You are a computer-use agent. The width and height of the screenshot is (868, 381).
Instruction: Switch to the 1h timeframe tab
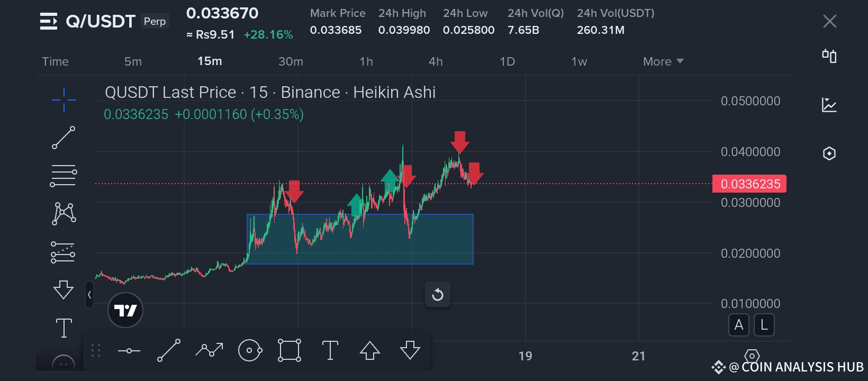366,61
